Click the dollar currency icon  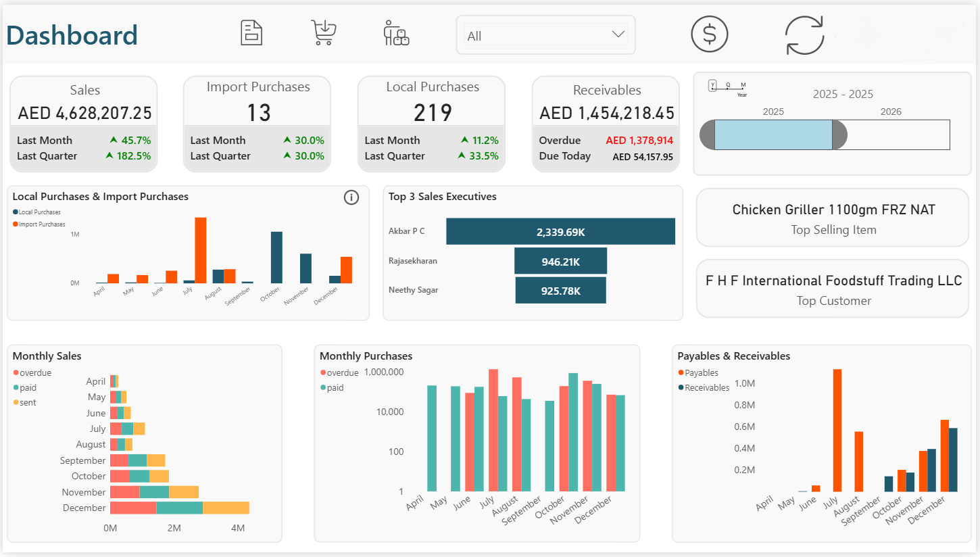pos(709,34)
